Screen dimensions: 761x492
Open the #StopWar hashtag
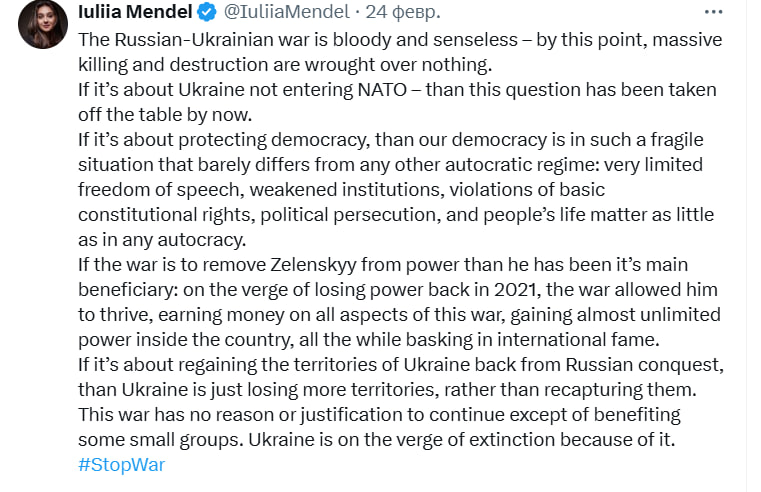point(121,465)
